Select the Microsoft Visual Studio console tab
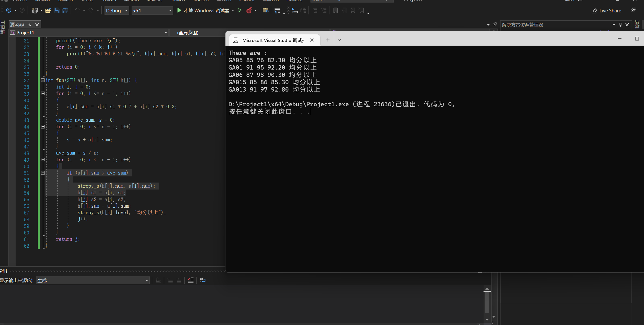This screenshot has height=325, width=644. pyautogui.click(x=273, y=40)
